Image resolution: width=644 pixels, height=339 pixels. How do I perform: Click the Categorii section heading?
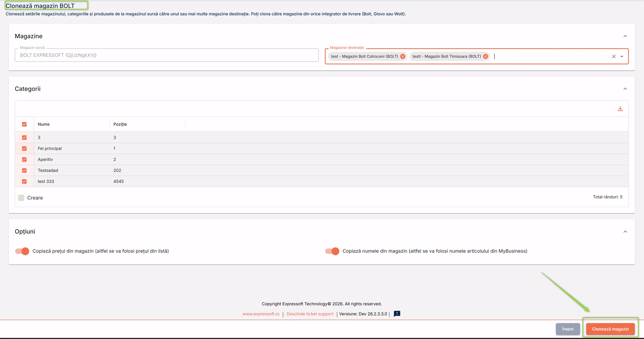click(x=27, y=89)
